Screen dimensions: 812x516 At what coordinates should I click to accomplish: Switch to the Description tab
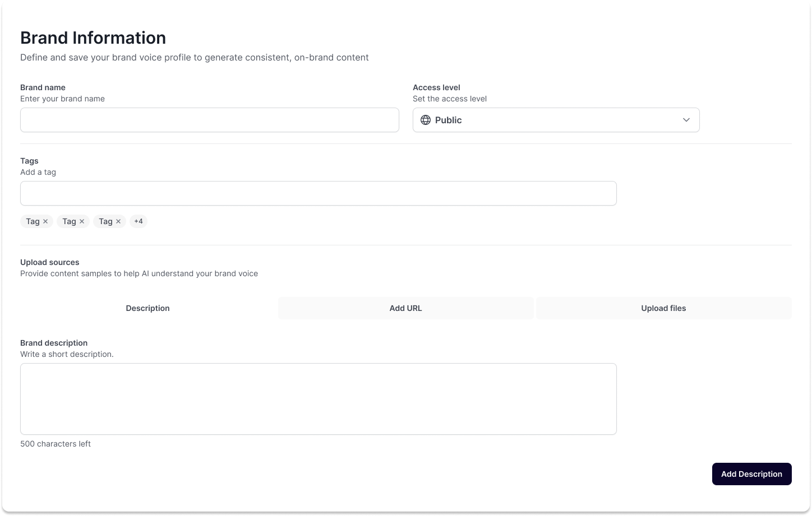pos(148,308)
